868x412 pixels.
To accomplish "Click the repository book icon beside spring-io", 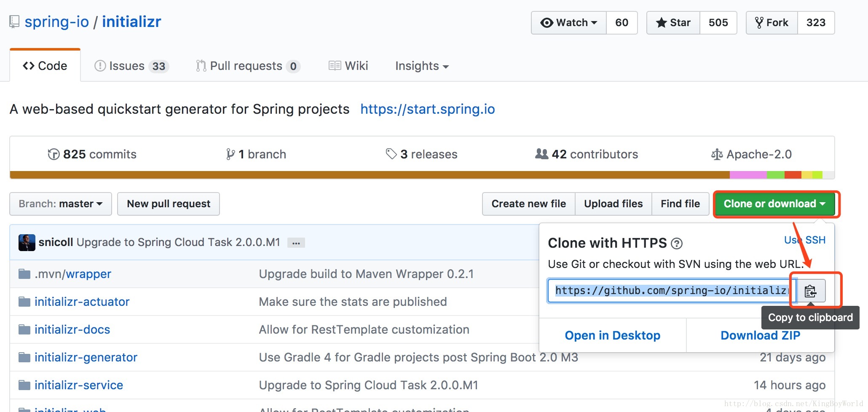I will (x=14, y=22).
